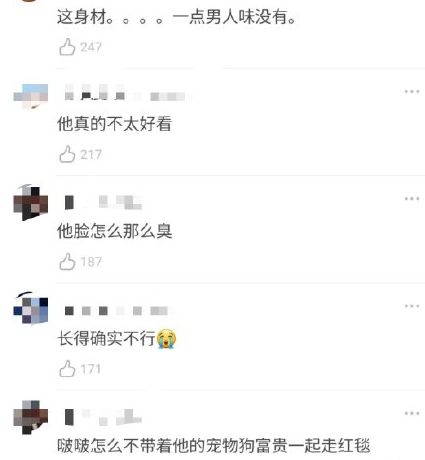This screenshot has width=425, height=460.
Task: Select the comment text '他真的不太好看'
Action: pyautogui.click(x=114, y=124)
